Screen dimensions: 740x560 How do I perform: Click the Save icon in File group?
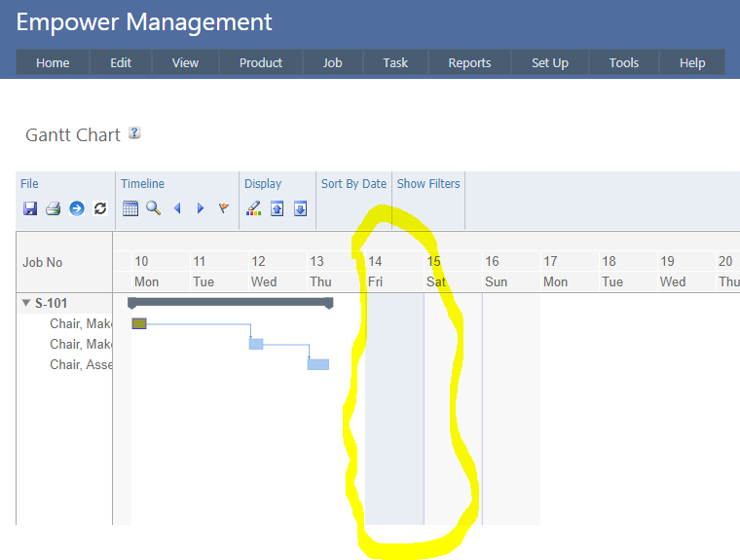(x=30, y=208)
